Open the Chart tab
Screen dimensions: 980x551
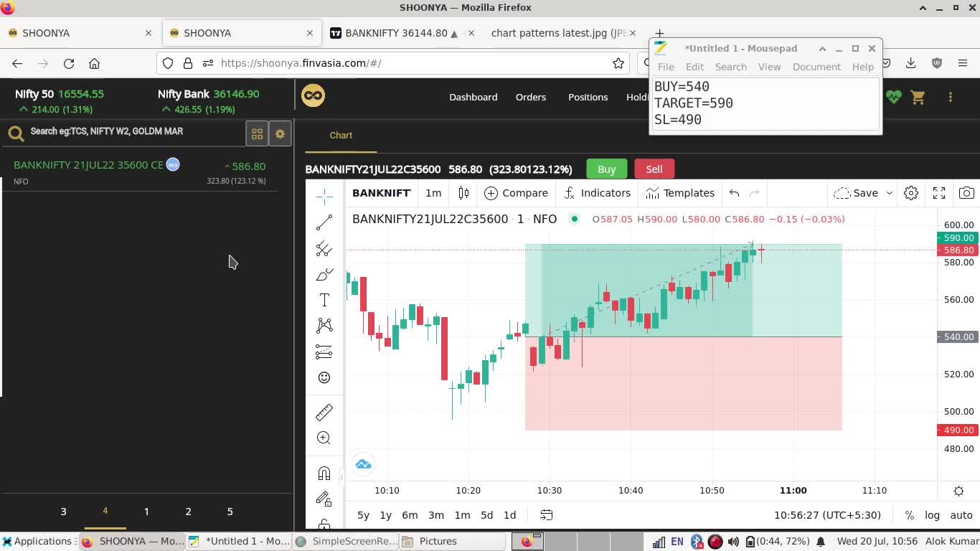click(341, 135)
